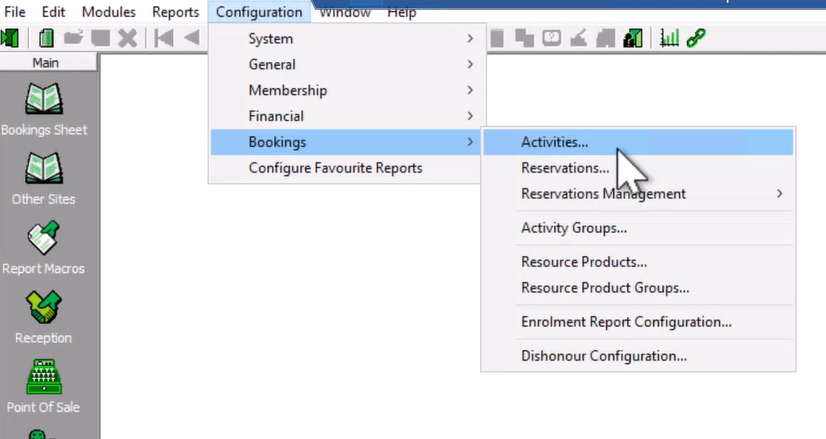The width and height of the screenshot is (826, 439).
Task: Open the Other Sites sidebar icon
Action: coord(44,179)
